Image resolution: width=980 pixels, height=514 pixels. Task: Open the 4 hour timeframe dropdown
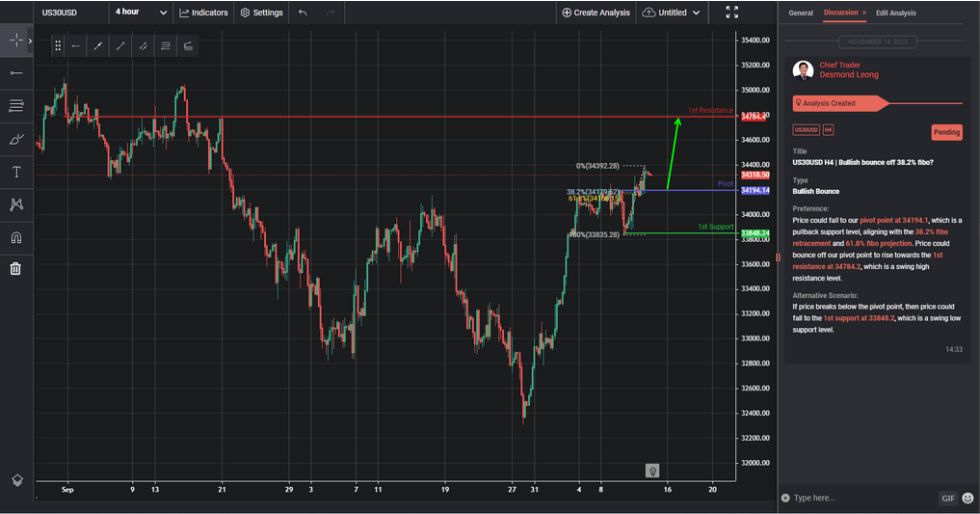click(141, 13)
